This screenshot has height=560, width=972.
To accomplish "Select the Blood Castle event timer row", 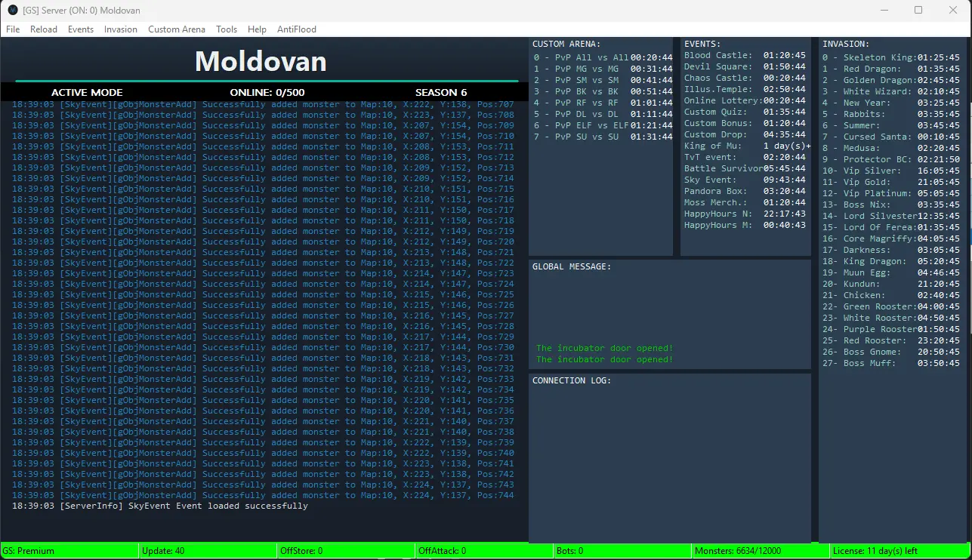I will [745, 55].
